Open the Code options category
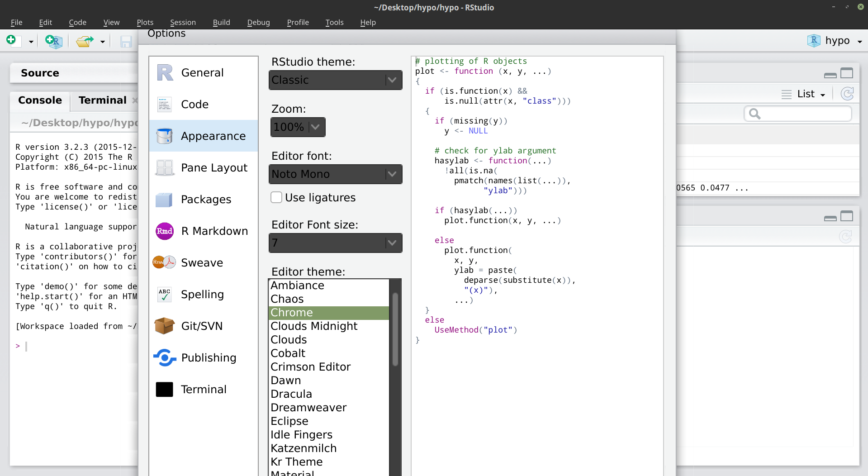The image size is (868, 476). (x=204, y=104)
